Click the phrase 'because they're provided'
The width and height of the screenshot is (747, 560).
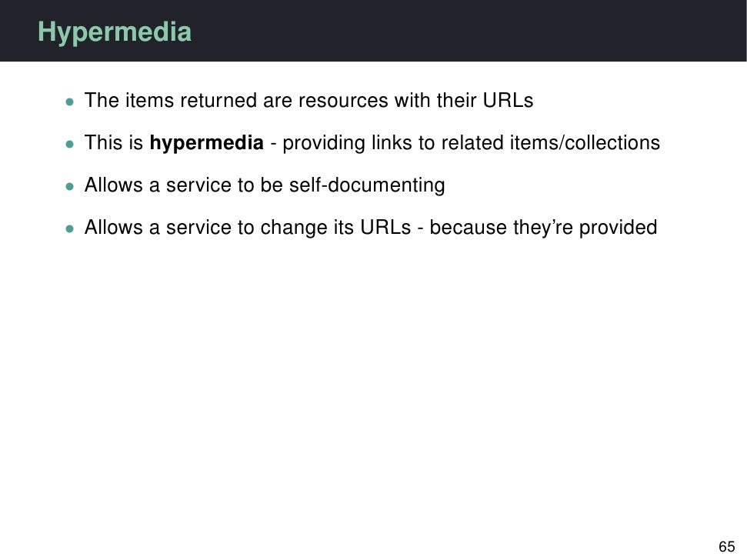(x=542, y=228)
